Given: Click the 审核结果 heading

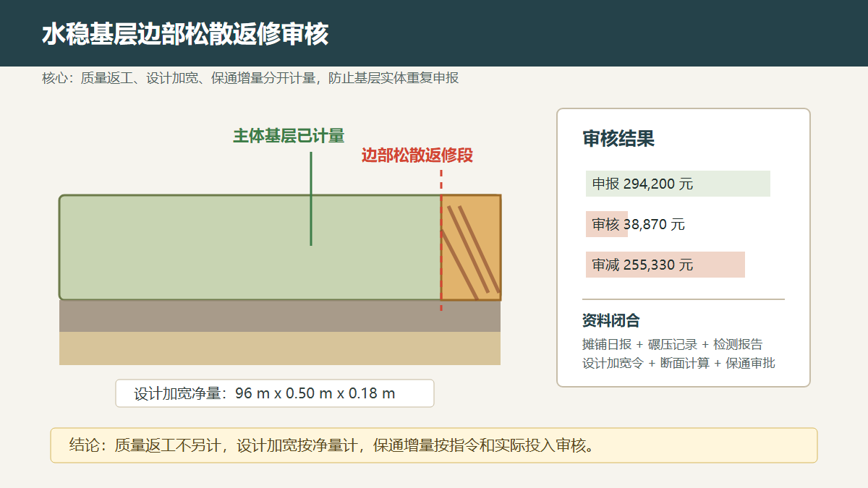Looking at the screenshot, I should (618, 139).
